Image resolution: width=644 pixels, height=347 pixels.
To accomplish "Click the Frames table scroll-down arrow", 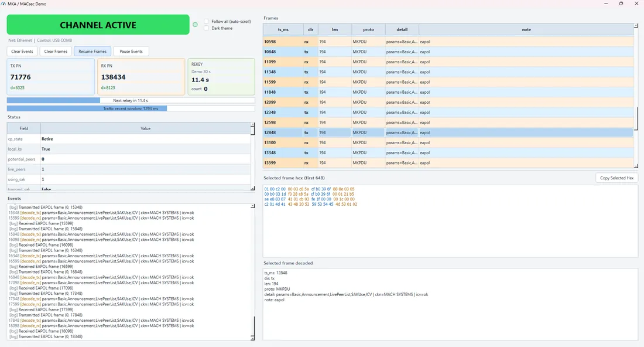I will click(x=636, y=166).
